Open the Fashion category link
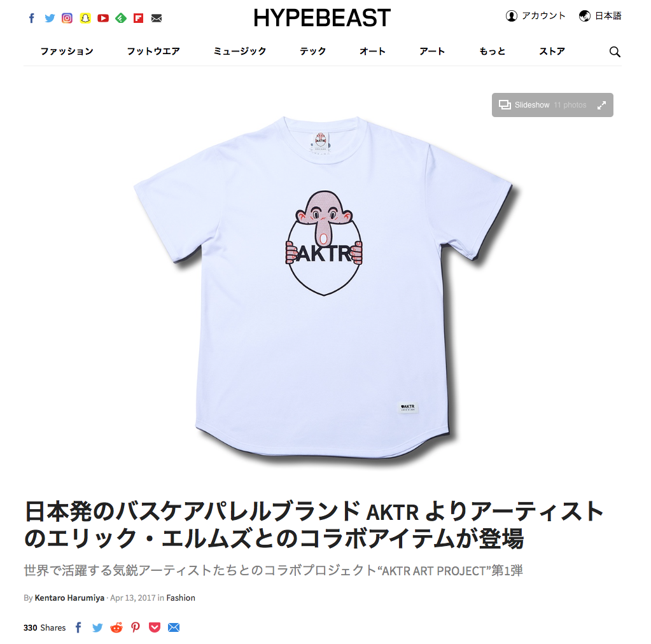Screen dimensions: 651x644 181,598
